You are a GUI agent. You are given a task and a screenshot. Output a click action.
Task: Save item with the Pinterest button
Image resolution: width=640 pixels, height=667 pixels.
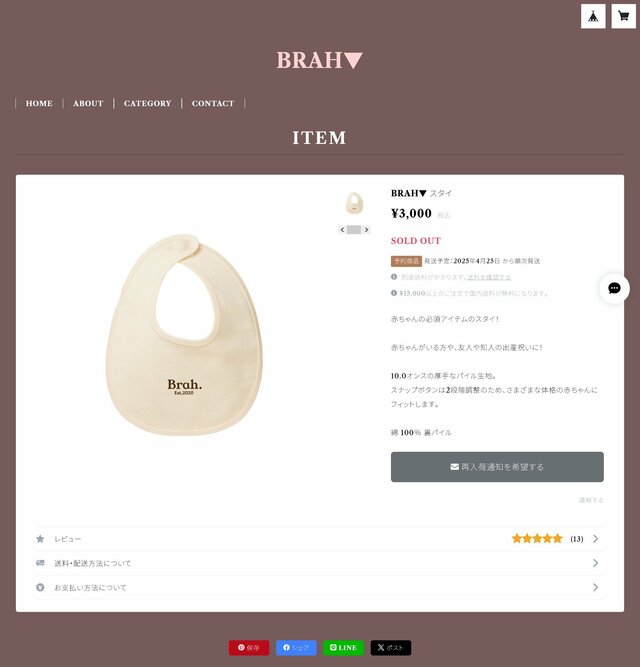click(x=249, y=647)
